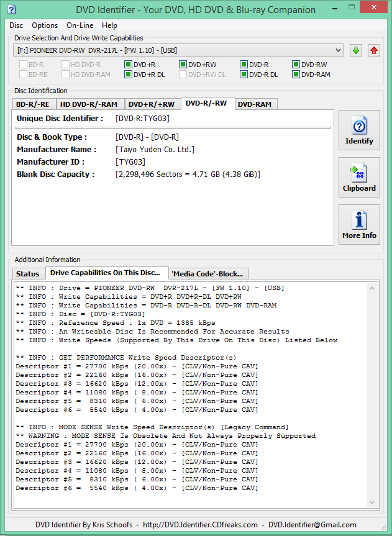
Task: Toggle the DVD+R DL capability checkbox
Action: (128, 74)
